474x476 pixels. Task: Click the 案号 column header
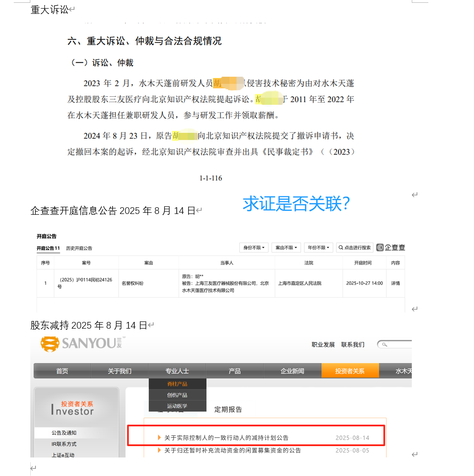(x=86, y=263)
